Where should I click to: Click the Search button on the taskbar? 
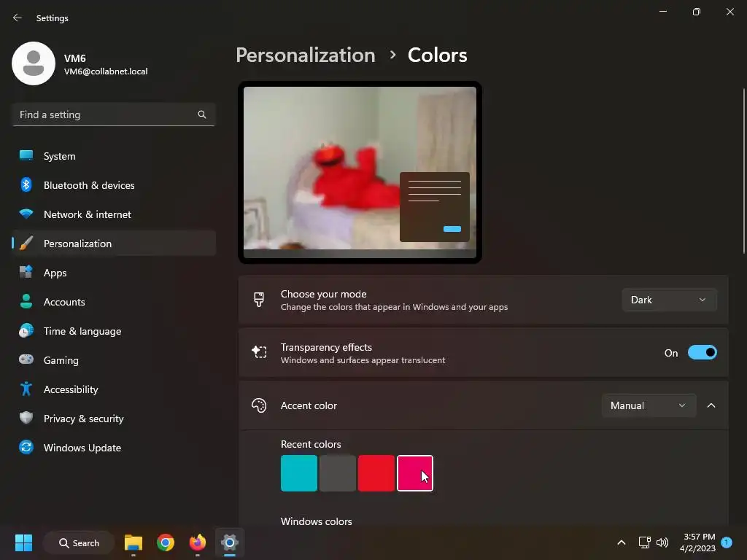(79, 542)
